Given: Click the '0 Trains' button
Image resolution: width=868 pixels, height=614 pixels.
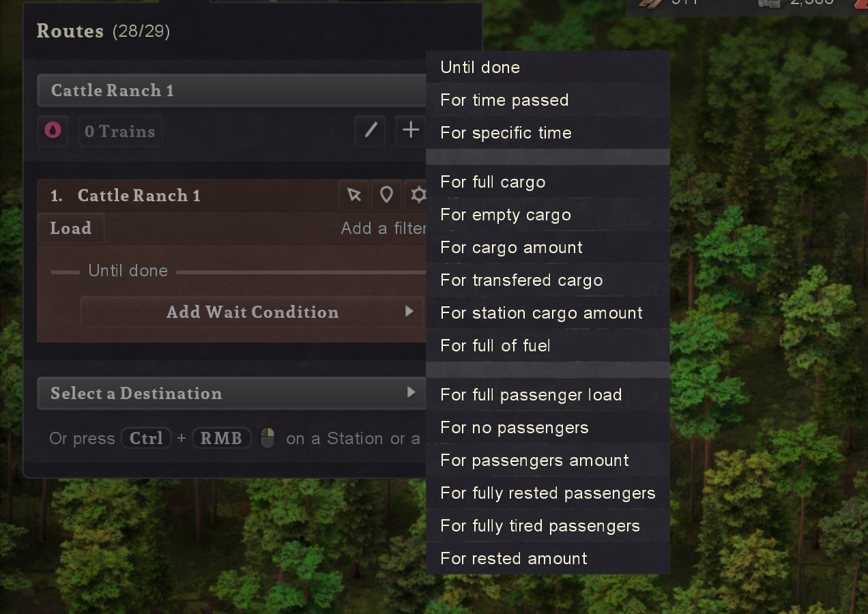Looking at the screenshot, I should click(120, 131).
